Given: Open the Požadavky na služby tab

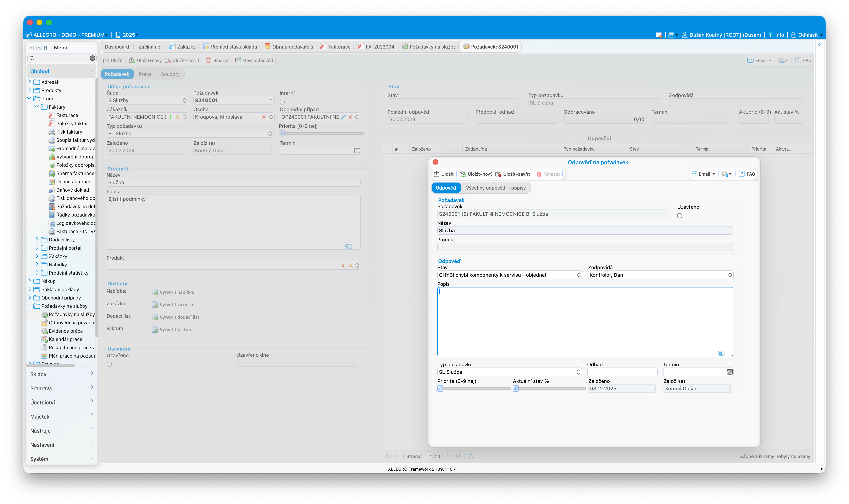Looking at the screenshot, I should 429,46.
